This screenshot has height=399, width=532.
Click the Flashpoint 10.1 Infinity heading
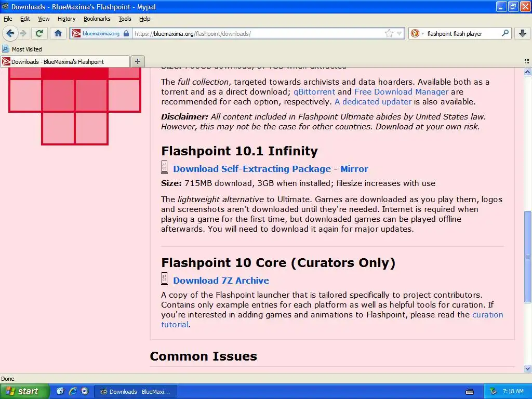tap(240, 151)
